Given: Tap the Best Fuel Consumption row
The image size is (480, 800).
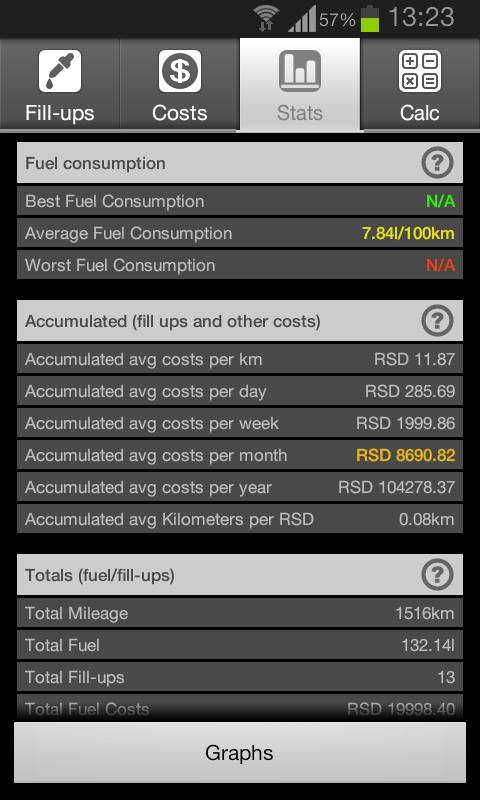Looking at the screenshot, I should pyautogui.click(x=240, y=201).
